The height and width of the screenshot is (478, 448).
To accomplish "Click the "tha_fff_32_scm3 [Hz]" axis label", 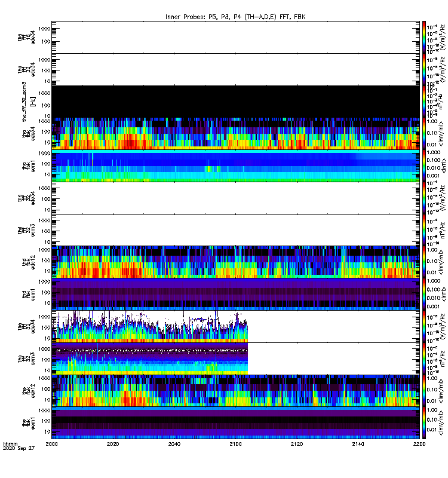I will [28, 102].
